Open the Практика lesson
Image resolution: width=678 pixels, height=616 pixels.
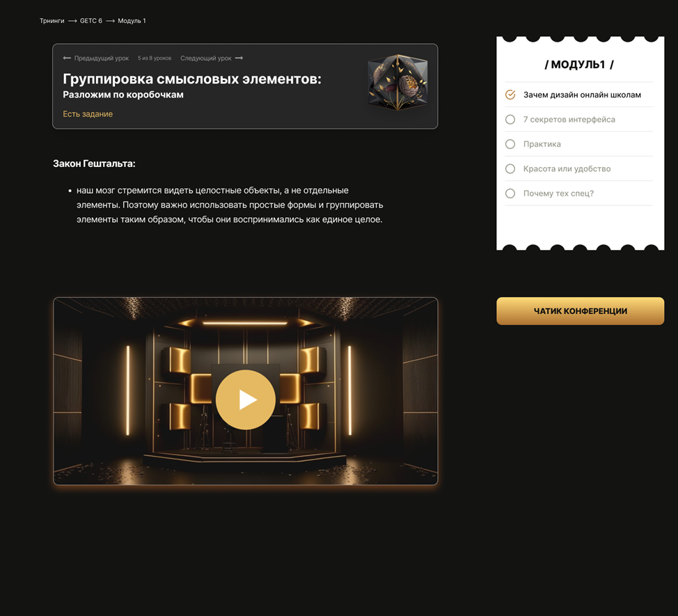click(542, 144)
